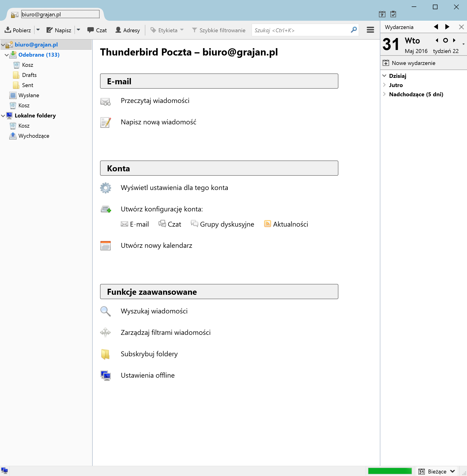Click the create account configuration icon
This screenshot has width=467, height=476.
(106, 209)
